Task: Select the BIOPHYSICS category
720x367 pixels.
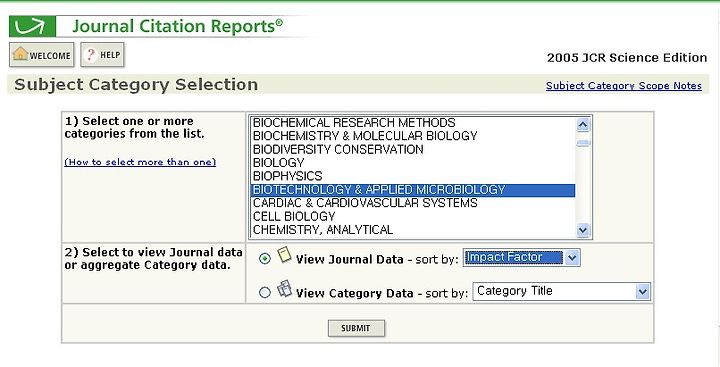Action: 412,176
